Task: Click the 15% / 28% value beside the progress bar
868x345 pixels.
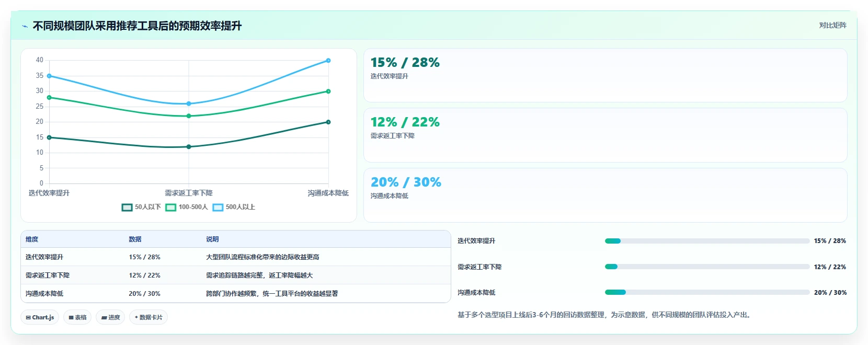Action: (830, 241)
